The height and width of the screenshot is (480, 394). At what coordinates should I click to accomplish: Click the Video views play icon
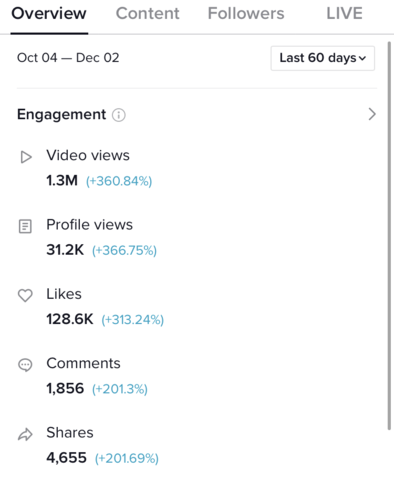(26, 157)
